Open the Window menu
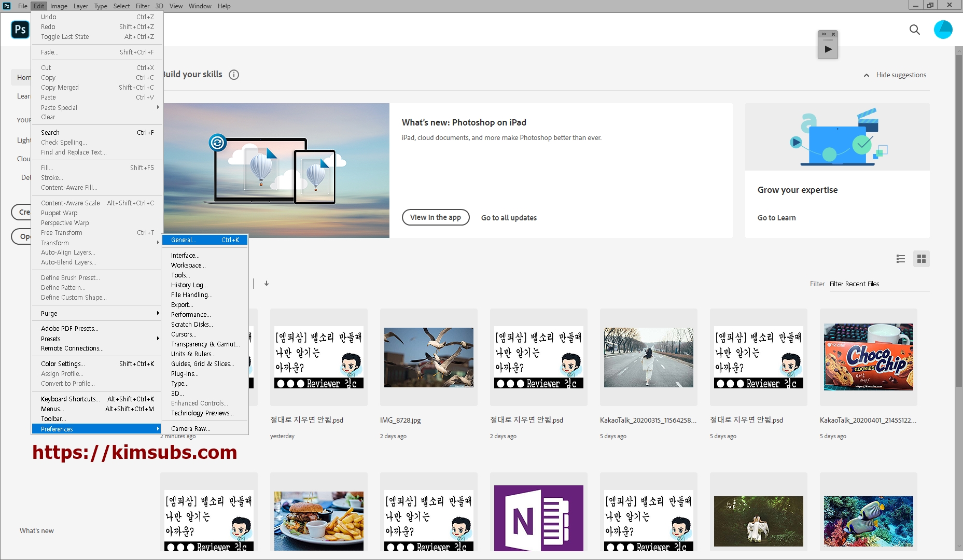Viewport: 963px width, 560px height. tap(200, 6)
